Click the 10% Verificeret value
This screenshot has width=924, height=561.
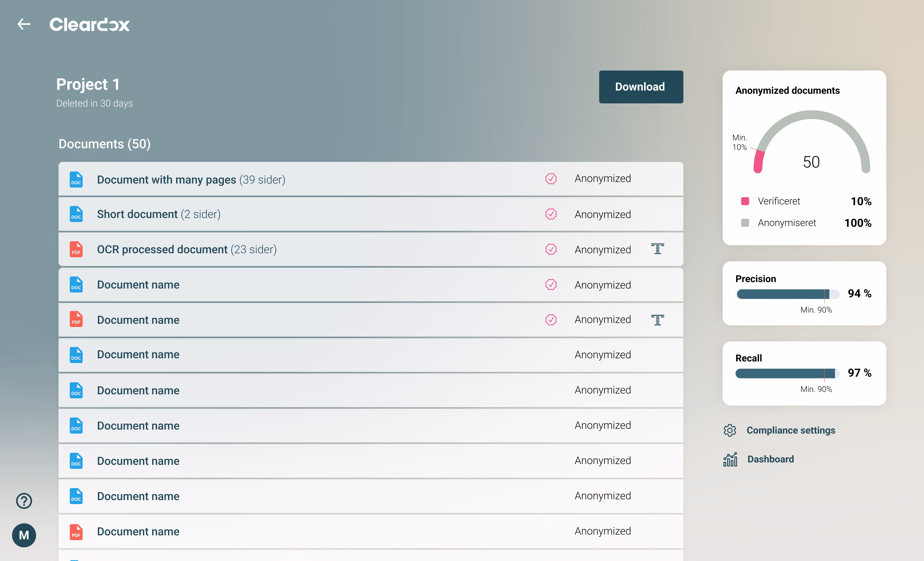click(861, 202)
